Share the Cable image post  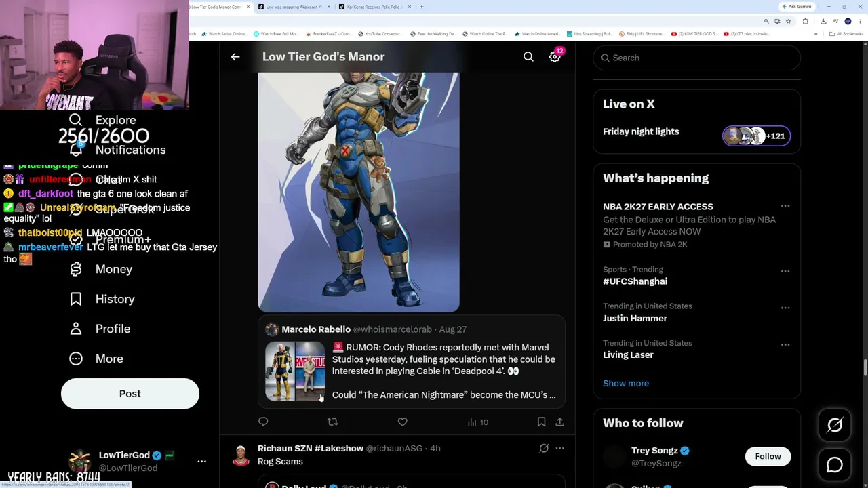pyautogui.click(x=559, y=422)
